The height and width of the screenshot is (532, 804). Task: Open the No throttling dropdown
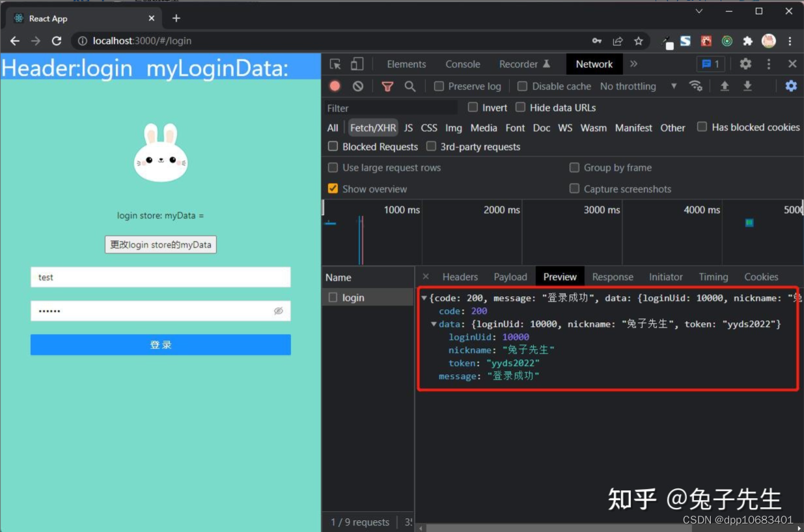pos(639,86)
